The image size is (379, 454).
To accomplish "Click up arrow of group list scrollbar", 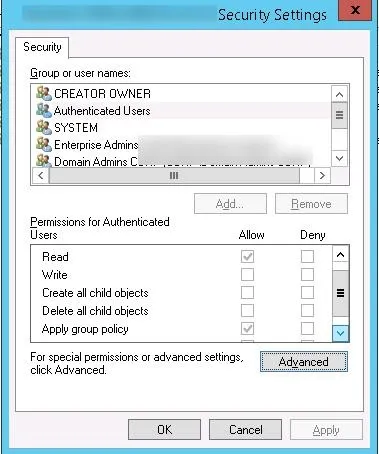I will tap(339, 94).
